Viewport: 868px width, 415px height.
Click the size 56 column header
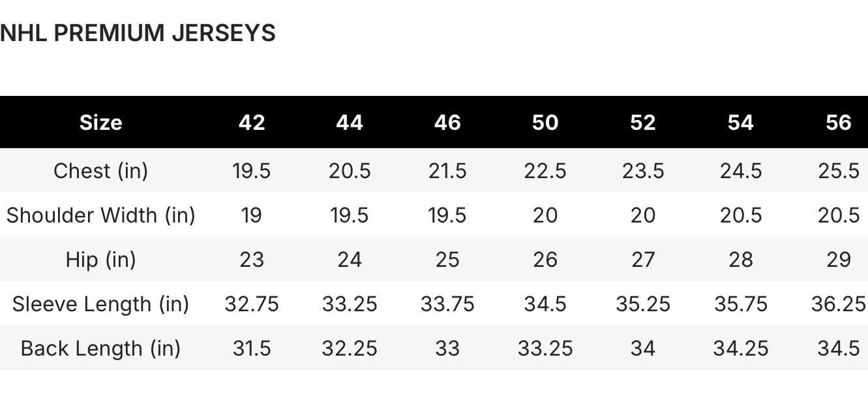(x=839, y=123)
